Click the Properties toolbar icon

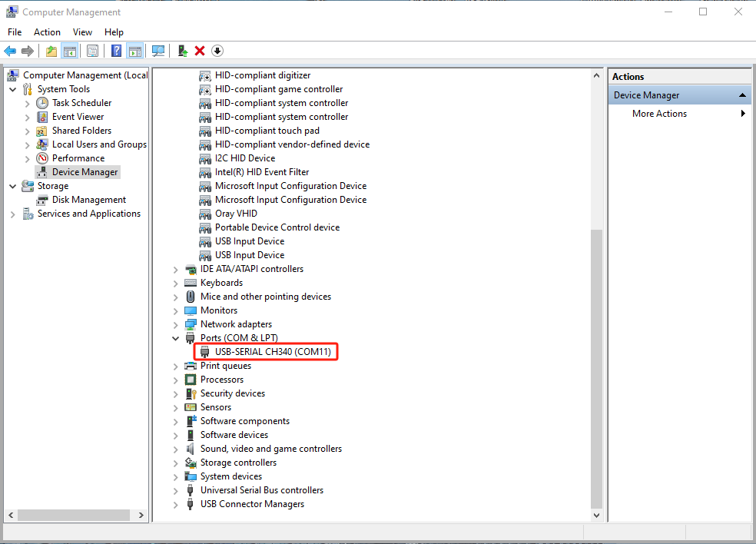click(92, 51)
